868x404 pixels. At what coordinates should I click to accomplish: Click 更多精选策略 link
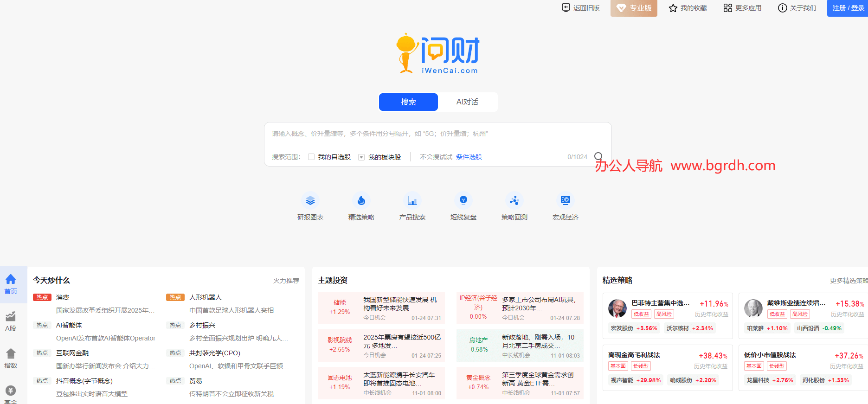click(849, 281)
